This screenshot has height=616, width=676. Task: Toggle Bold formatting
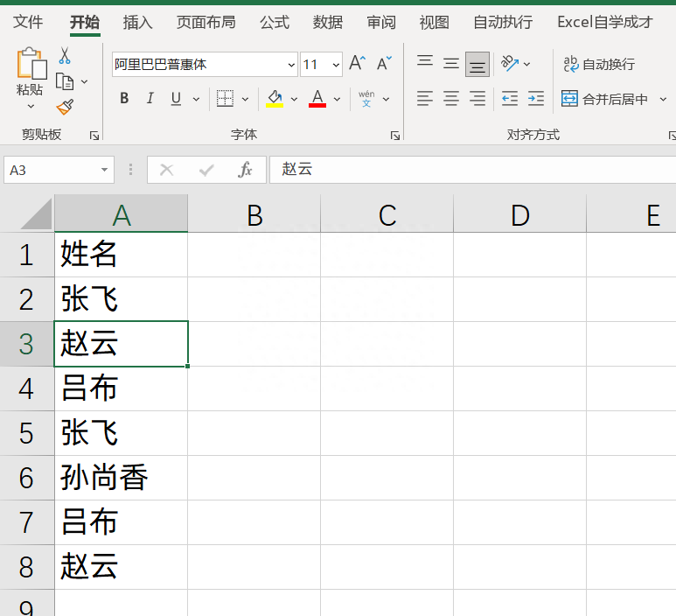124,99
